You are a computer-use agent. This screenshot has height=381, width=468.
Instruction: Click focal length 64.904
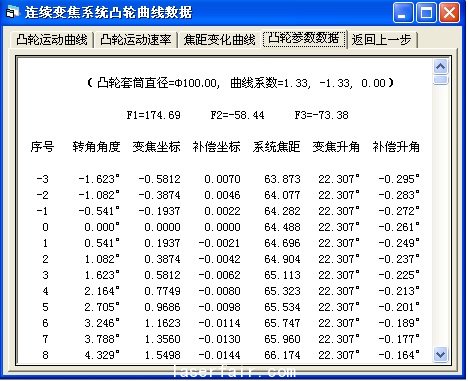tap(282, 259)
